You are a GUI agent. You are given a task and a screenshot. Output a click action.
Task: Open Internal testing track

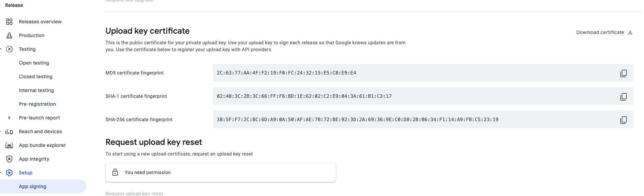pos(36,90)
